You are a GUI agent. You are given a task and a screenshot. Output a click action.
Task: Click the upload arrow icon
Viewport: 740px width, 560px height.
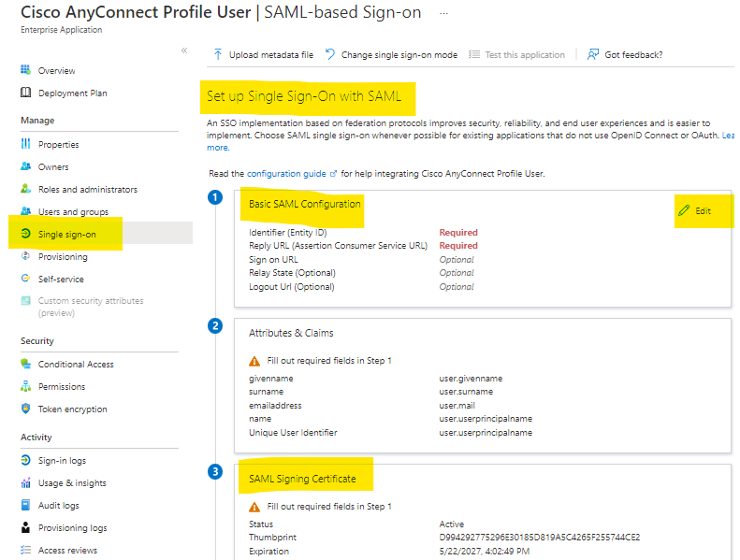tap(218, 54)
